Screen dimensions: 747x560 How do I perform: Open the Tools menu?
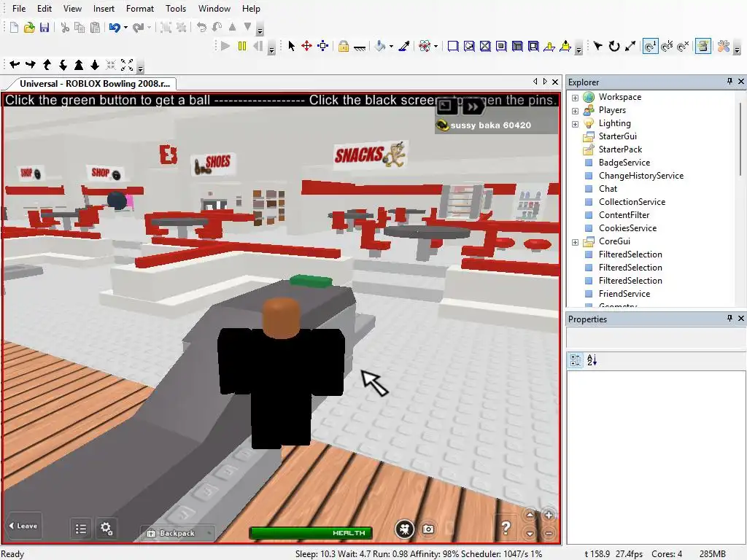[x=176, y=9]
